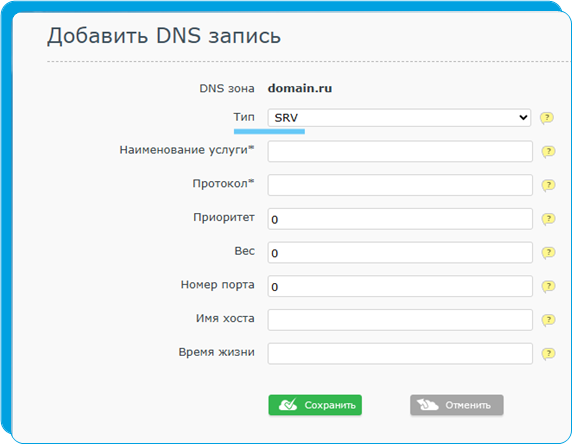This screenshot has height=444, width=572.
Task: Show help for Наименование услуги field
Action: [548, 151]
